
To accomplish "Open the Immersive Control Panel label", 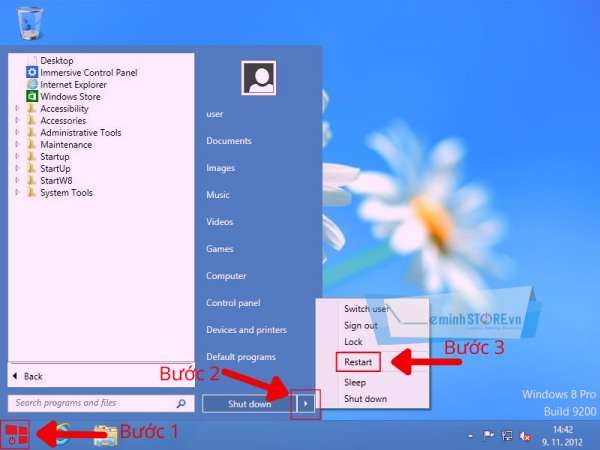I will pos(89,72).
